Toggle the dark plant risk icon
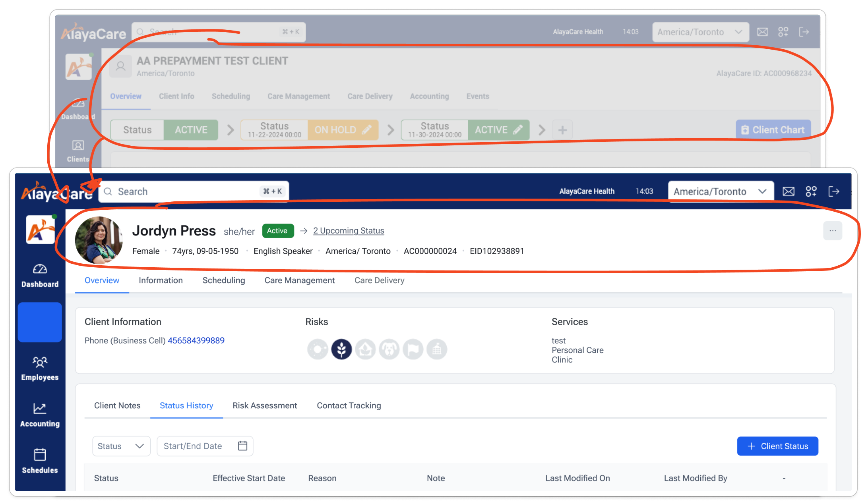Image resolution: width=868 pixels, height=502 pixels. (341, 349)
